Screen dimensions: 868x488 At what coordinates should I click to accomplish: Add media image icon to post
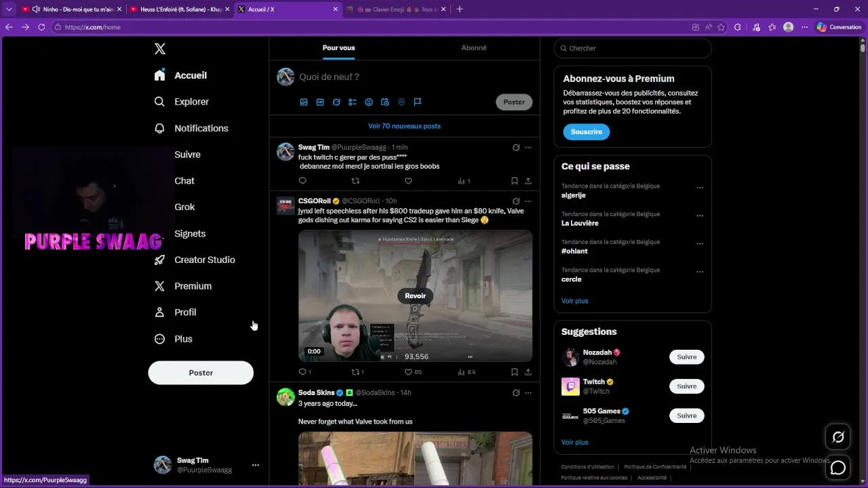[x=304, y=102]
